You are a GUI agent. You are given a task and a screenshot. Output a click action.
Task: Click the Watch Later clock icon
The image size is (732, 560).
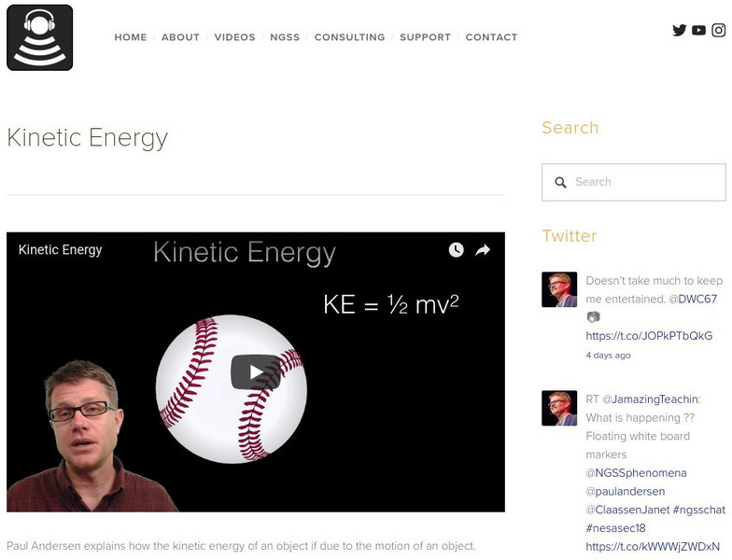click(456, 250)
